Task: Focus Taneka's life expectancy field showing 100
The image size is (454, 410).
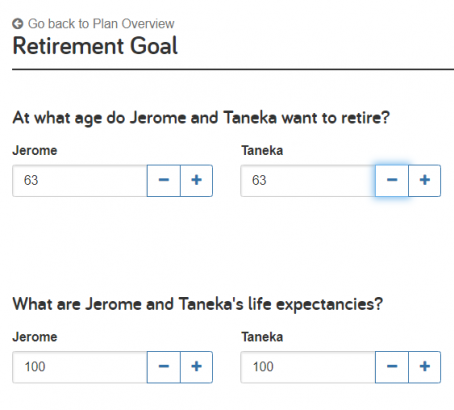Action: (308, 367)
